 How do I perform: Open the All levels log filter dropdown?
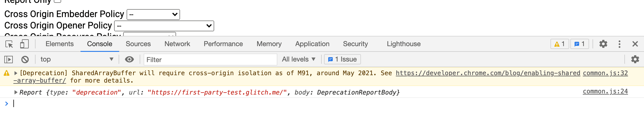coord(299,59)
